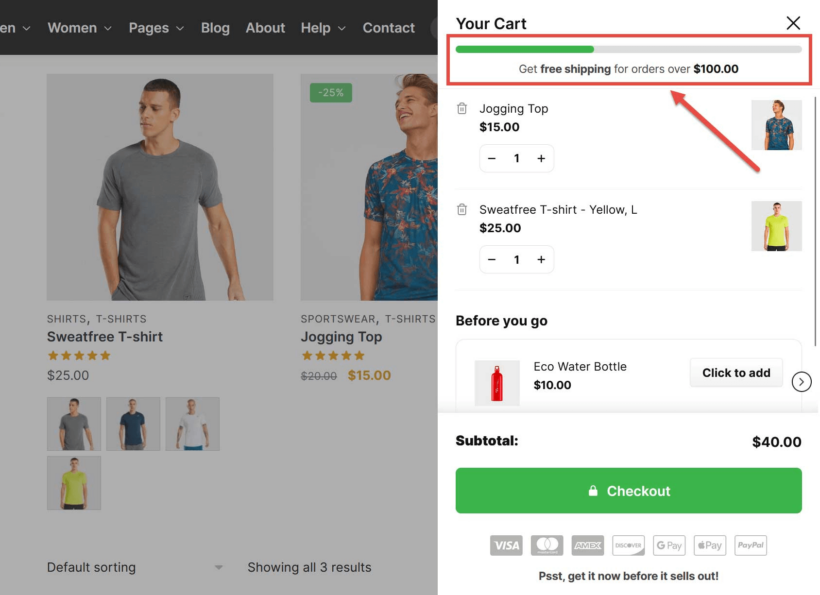Go to Contact from the navigation bar
The height and width of the screenshot is (595, 820).
388,27
